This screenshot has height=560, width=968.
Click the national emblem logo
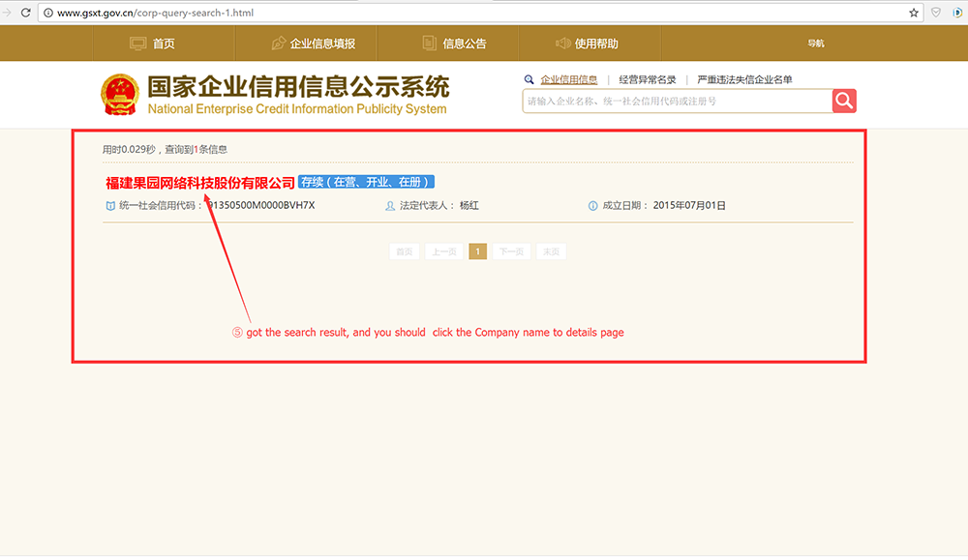120,95
